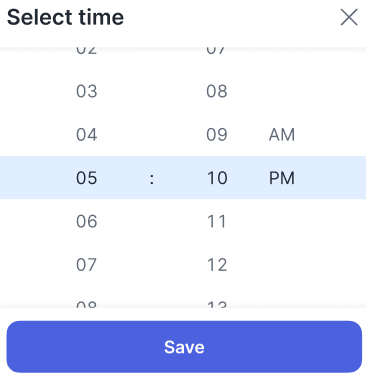
Task: Pick the partially visible minute 13
Action: (217, 304)
